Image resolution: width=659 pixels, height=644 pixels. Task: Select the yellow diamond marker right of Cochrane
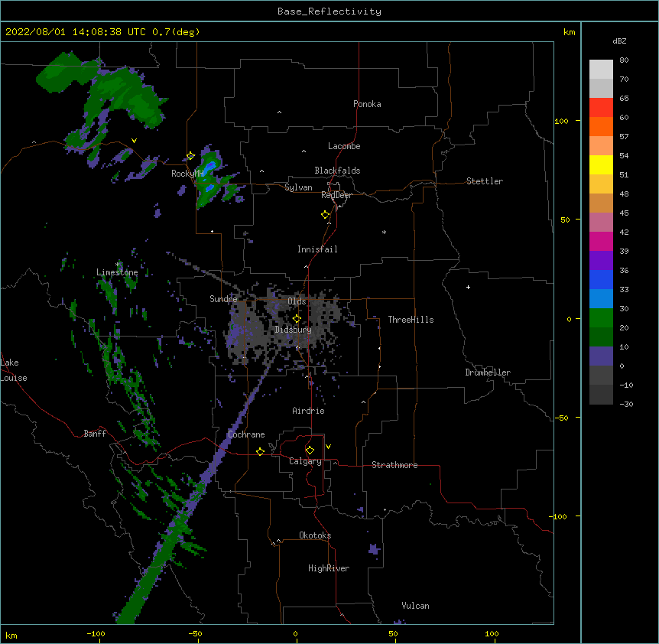(260, 451)
